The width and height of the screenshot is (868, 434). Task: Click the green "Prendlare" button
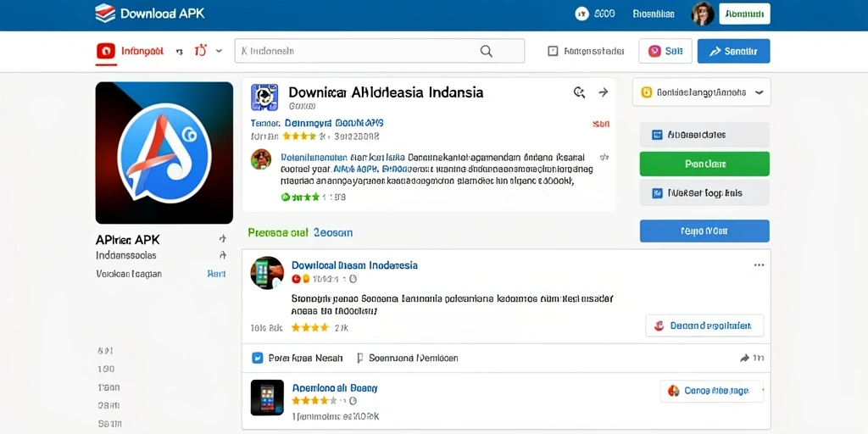[704, 164]
